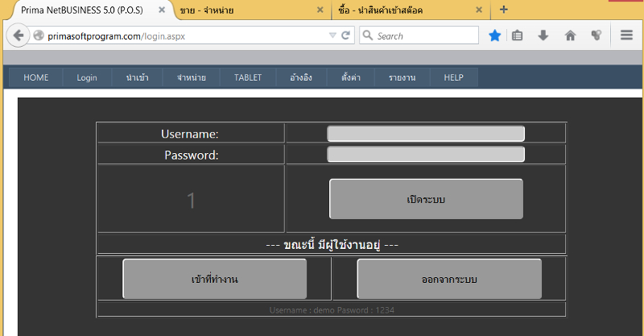Click the ออกจากระบบ button
The image size is (644, 336).
pyautogui.click(x=449, y=279)
